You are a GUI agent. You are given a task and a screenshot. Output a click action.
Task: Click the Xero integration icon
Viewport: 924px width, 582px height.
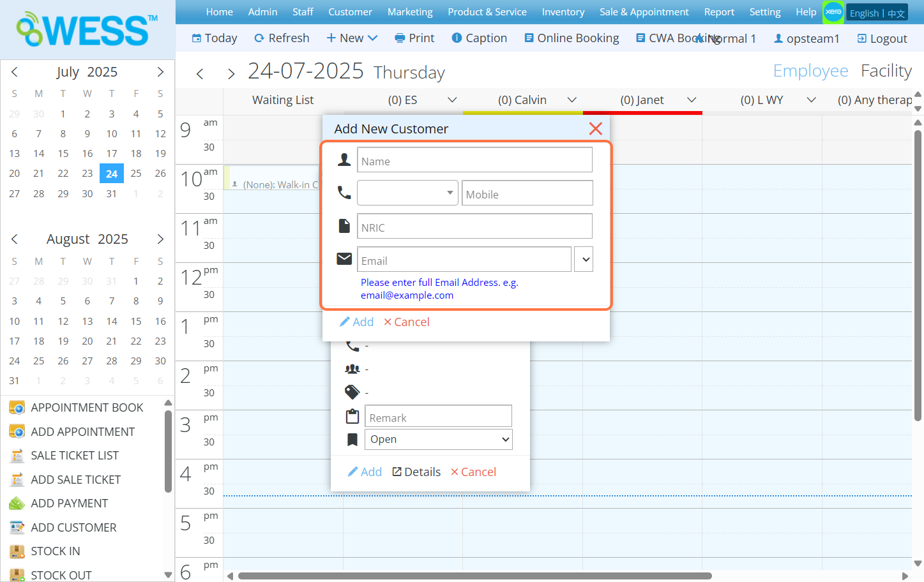coord(833,12)
